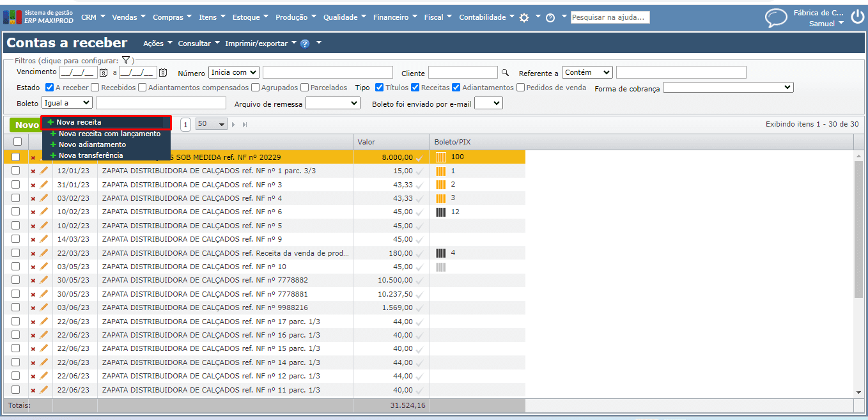Open the Financeiro top menu
The height and width of the screenshot is (420, 868).
(395, 17)
